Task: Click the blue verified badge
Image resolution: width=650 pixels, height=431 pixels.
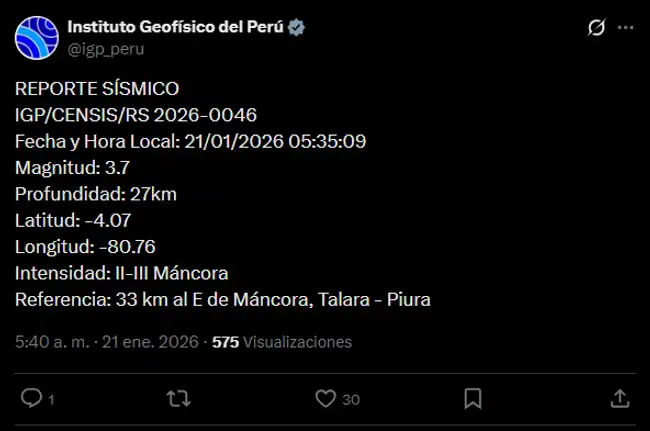Action: [x=297, y=28]
